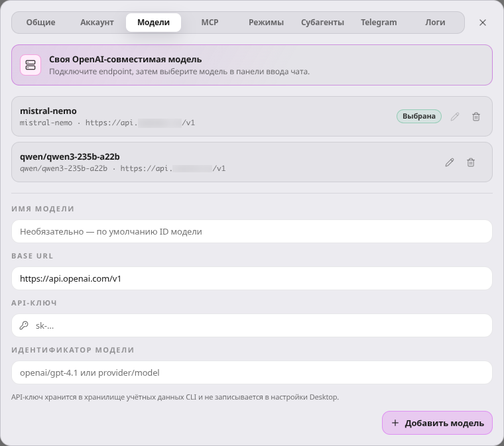This screenshot has width=504, height=446.
Task: Delete the qwen/qwen3-235b-a22b model entry
Action: pyautogui.click(x=471, y=162)
